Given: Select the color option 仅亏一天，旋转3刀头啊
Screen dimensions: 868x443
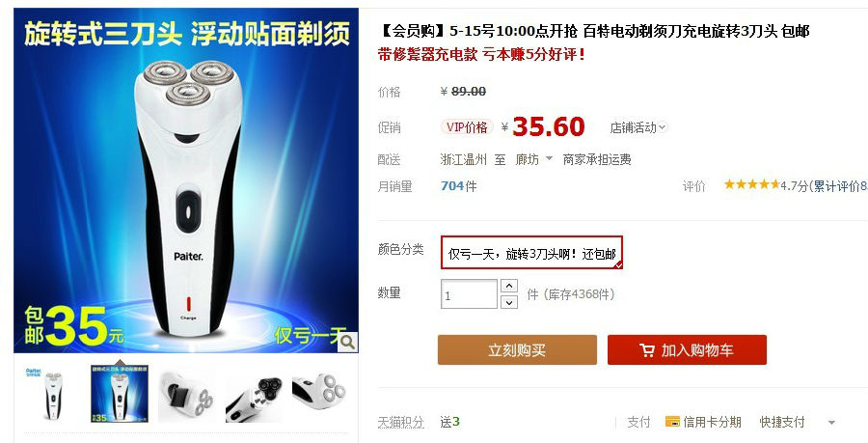Looking at the screenshot, I should pos(532,253).
